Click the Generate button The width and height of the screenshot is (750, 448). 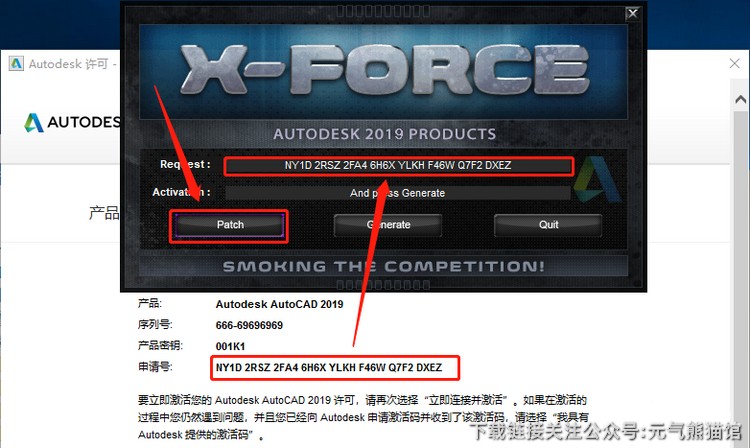pos(388,225)
